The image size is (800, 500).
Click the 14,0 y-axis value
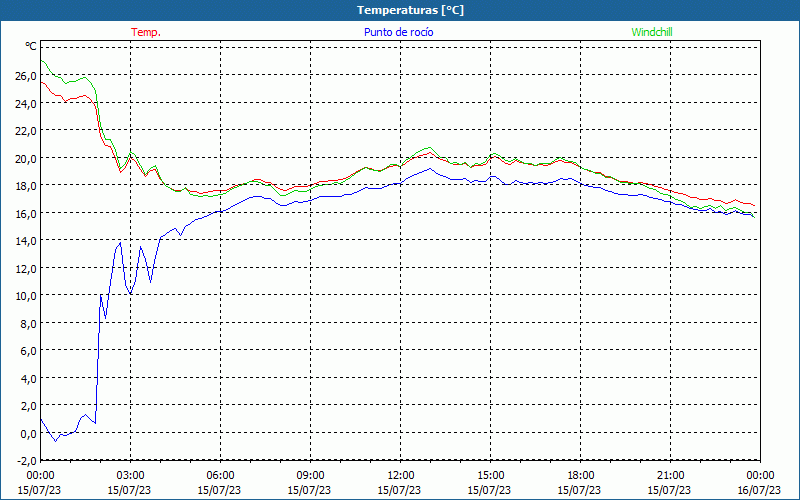(27, 241)
